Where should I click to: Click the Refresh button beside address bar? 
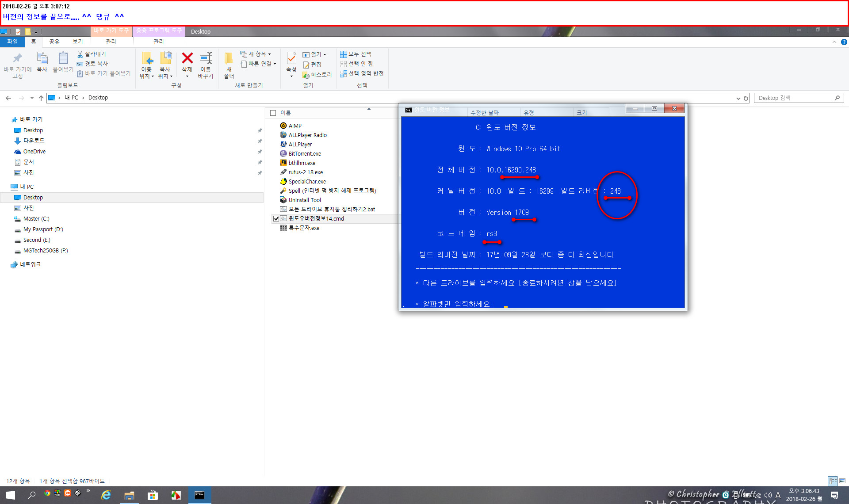(x=746, y=98)
